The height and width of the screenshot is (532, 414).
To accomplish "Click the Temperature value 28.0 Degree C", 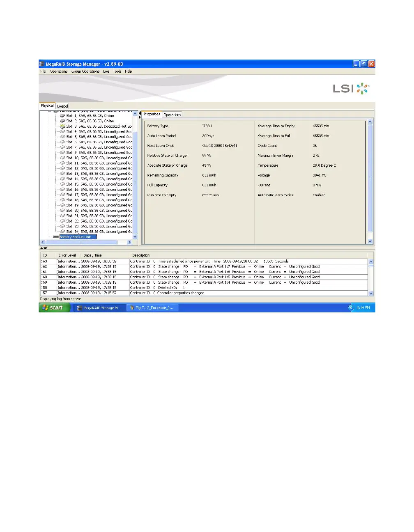I will tap(324, 165).
